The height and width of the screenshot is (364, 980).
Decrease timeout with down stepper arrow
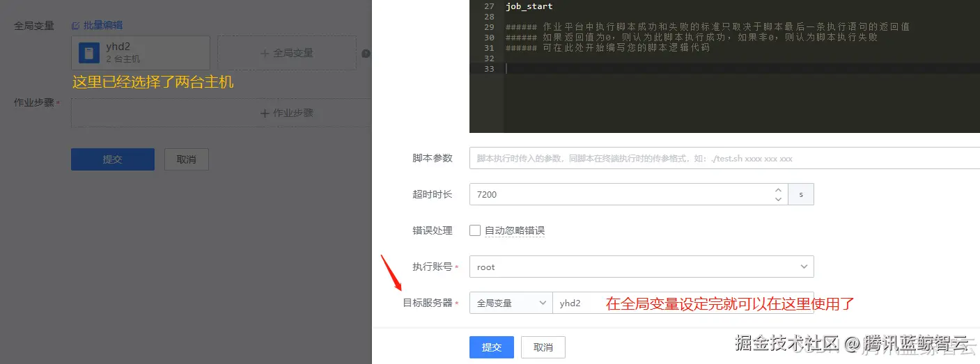(778, 200)
